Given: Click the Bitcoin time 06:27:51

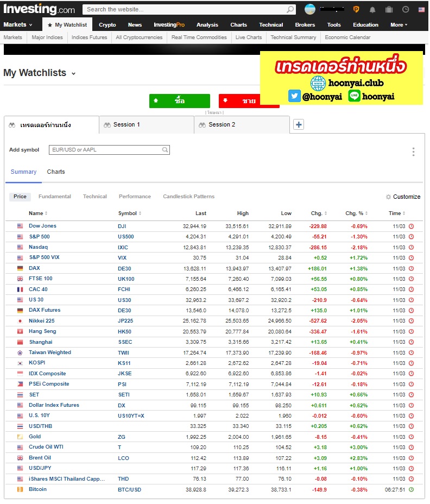Looking at the screenshot, I should (x=395, y=490).
